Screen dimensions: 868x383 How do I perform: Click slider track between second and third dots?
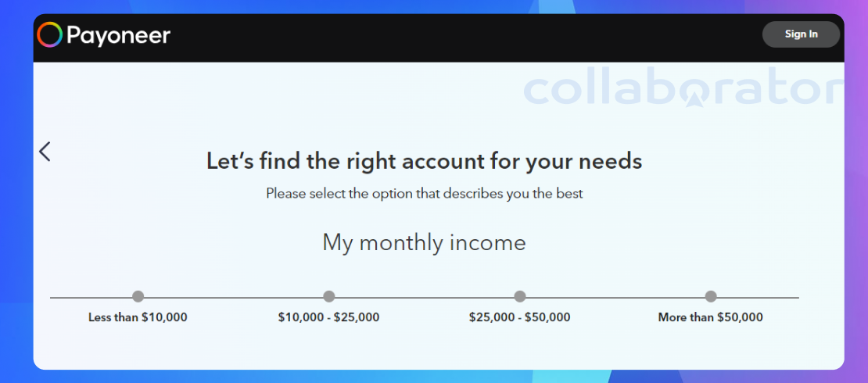(x=425, y=298)
